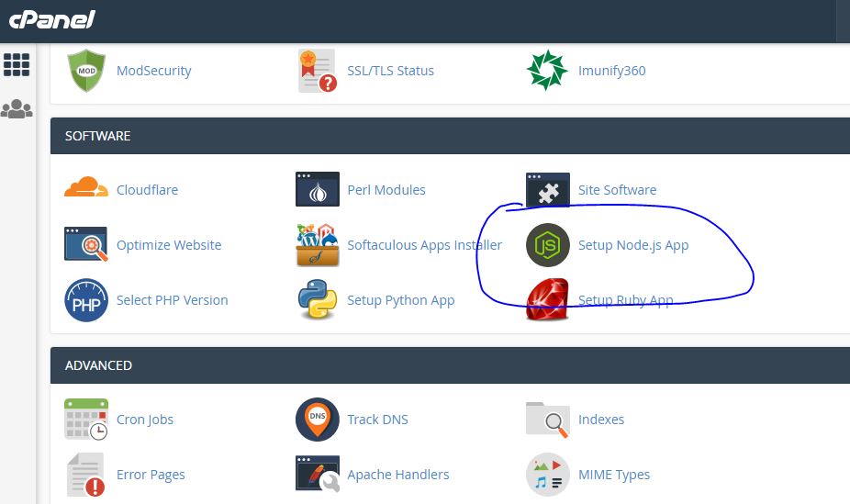Open the Site Software link

click(617, 190)
